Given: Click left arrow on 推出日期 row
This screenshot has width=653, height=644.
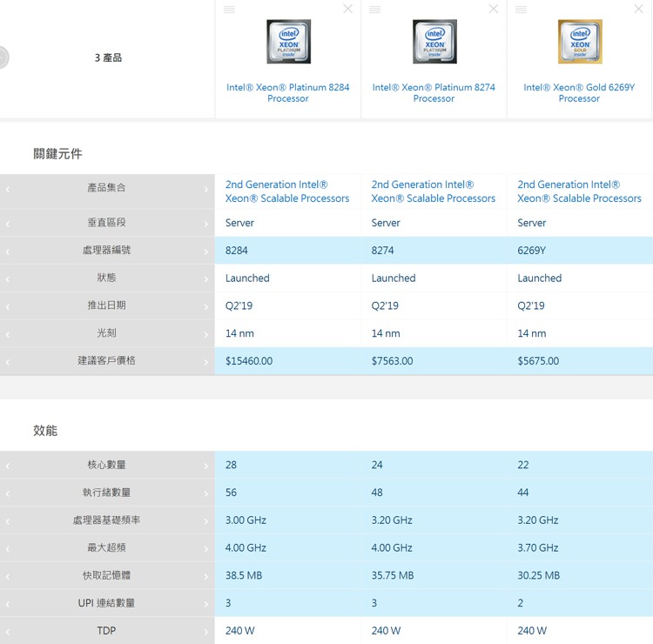Looking at the screenshot, I should click(8, 307).
